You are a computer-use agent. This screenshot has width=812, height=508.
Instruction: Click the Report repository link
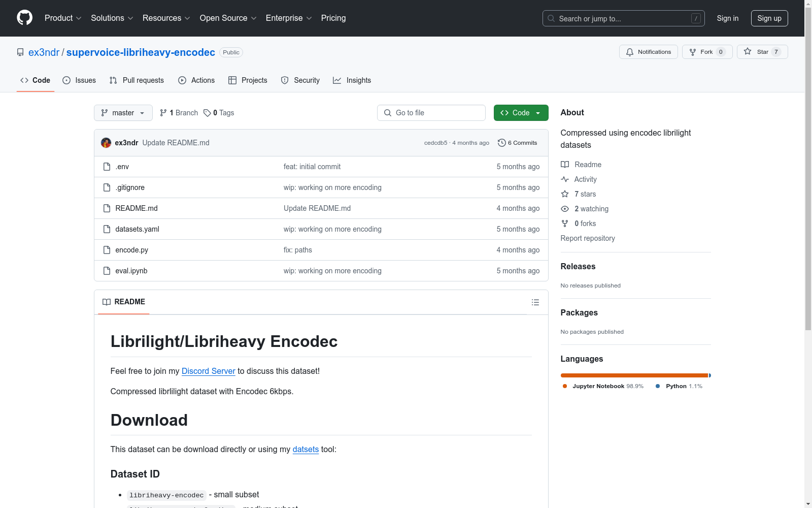(588, 238)
